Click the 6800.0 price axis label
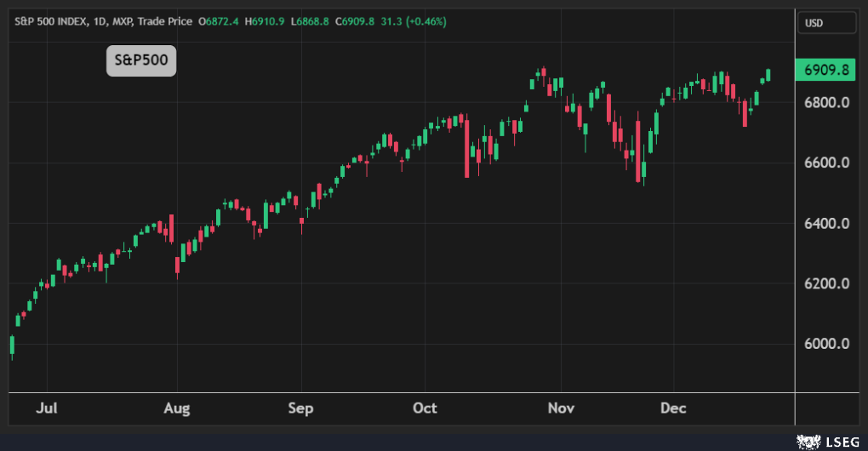The image size is (868, 451). (x=826, y=103)
